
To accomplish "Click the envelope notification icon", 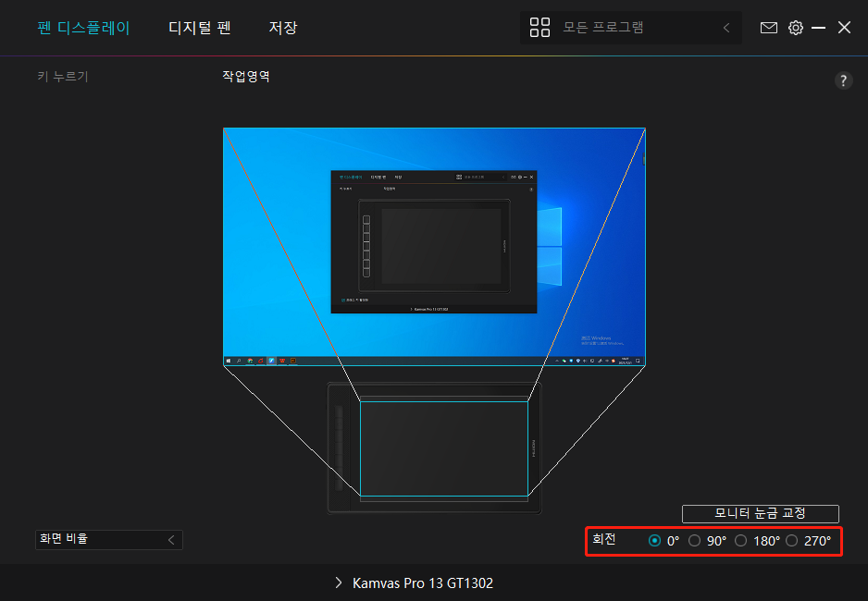I will tap(769, 28).
